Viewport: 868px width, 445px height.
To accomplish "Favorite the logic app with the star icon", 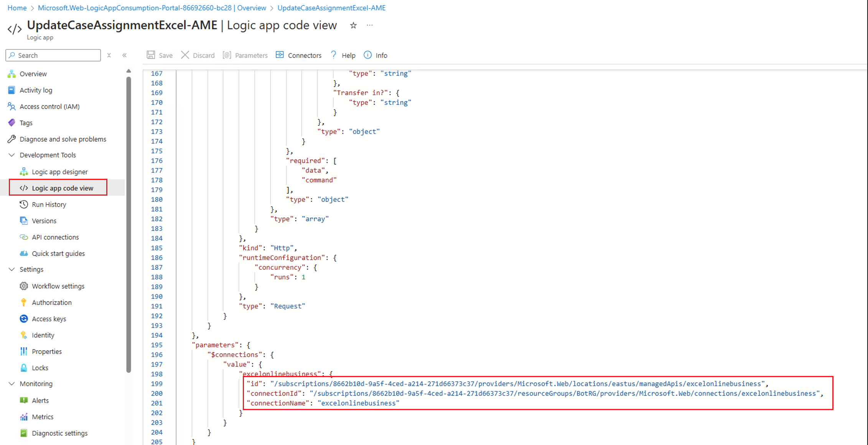I will pos(353,25).
